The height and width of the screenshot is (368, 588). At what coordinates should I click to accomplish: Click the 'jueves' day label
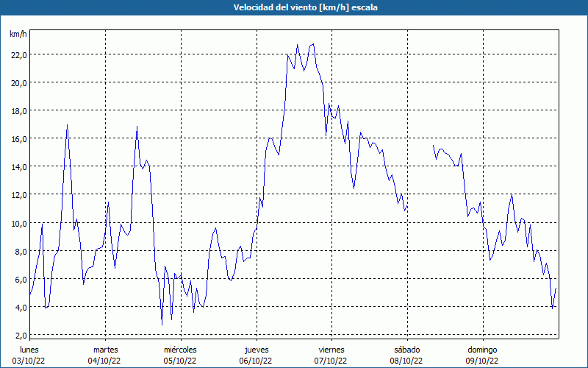tap(257, 350)
